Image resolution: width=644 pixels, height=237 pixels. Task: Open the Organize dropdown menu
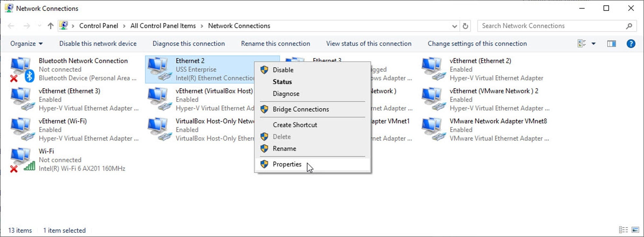point(26,44)
